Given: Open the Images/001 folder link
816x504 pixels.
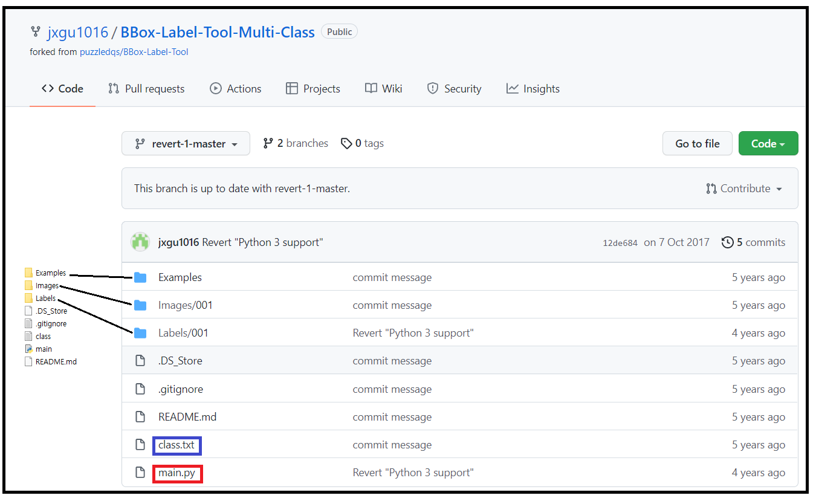Looking at the screenshot, I should 186,305.
